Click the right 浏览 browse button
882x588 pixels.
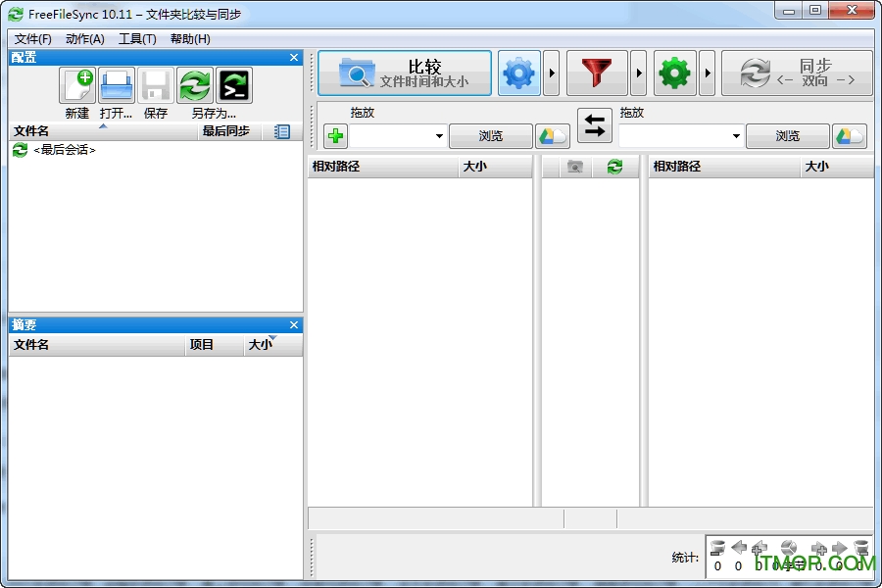tap(788, 136)
